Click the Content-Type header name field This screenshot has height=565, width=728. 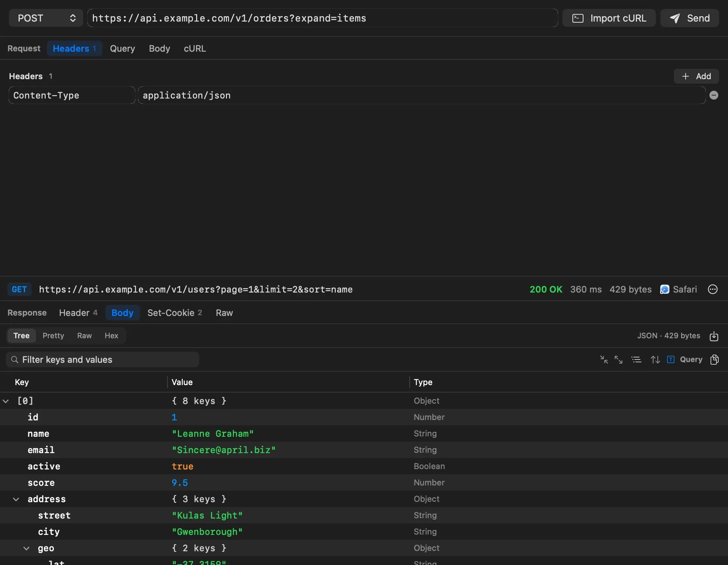coord(72,95)
